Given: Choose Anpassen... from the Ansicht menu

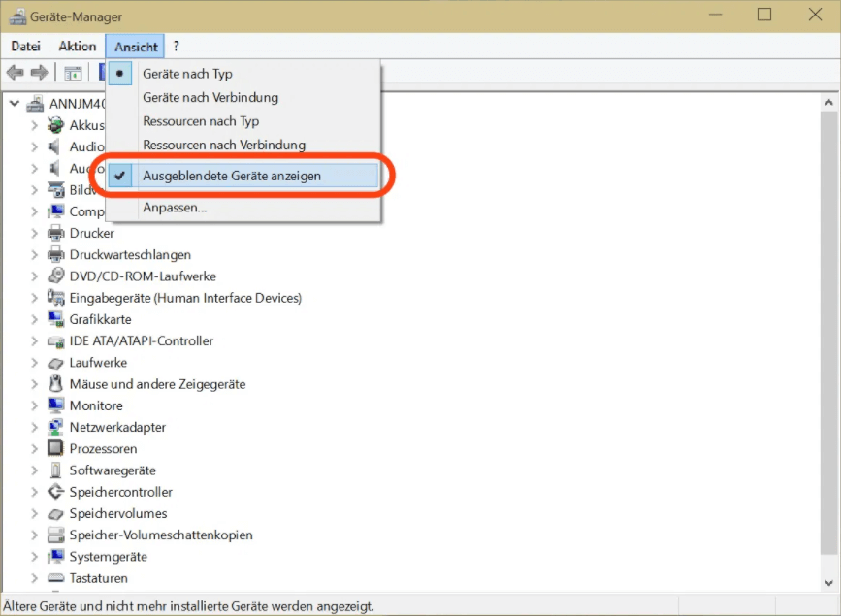Looking at the screenshot, I should coord(175,208).
